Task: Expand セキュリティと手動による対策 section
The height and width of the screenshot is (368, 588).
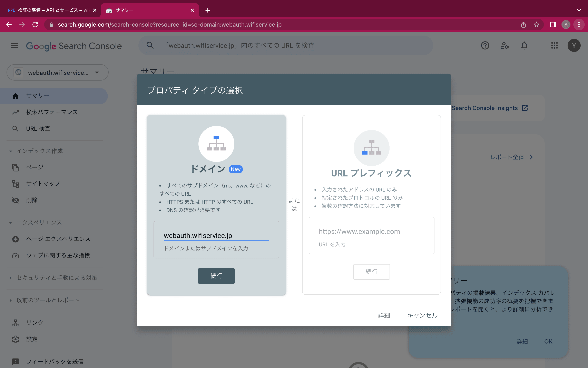Action: pyautogui.click(x=10, y=278)
